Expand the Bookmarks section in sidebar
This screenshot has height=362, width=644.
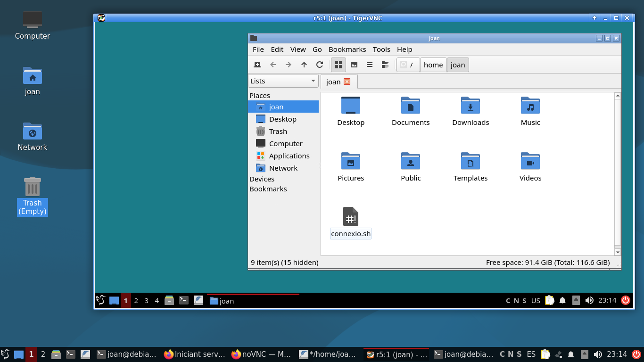tap(268, 189)
